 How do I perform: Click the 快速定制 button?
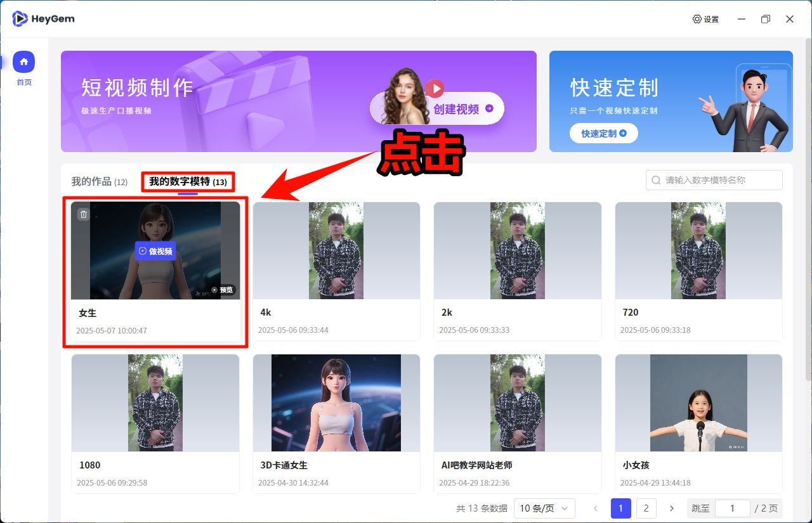point(602,133)
